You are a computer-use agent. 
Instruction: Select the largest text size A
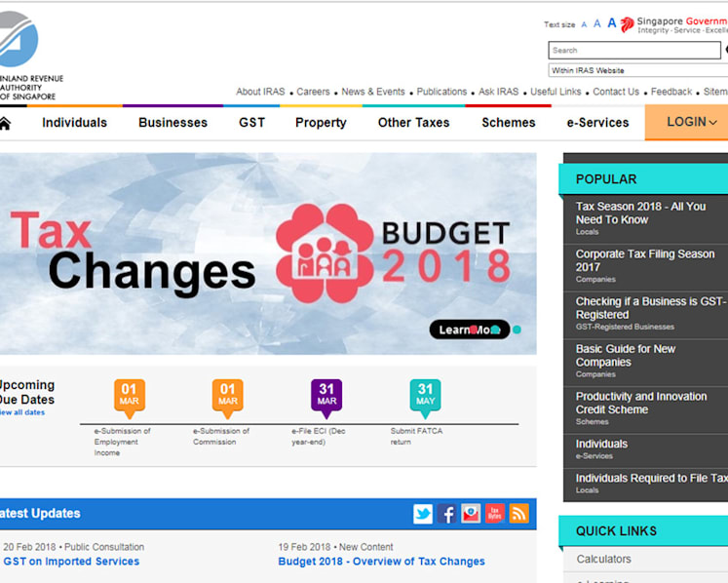[x=612, y=22]
